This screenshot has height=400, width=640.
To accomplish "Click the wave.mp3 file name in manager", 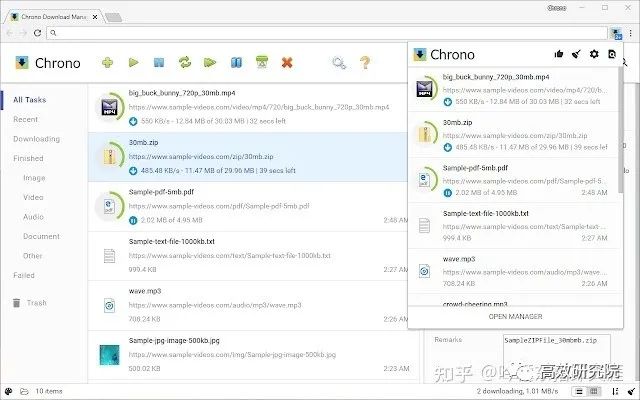I will [x=145, y=291].
